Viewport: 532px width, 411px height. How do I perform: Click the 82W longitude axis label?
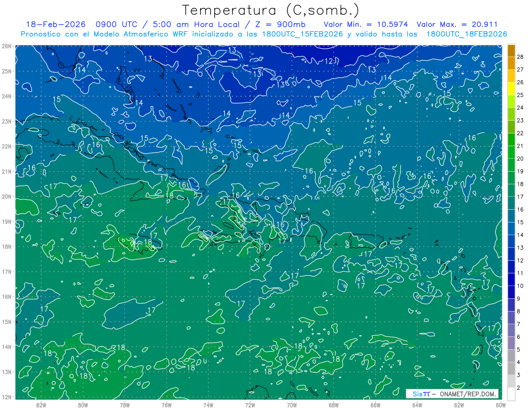coord(41,405)
